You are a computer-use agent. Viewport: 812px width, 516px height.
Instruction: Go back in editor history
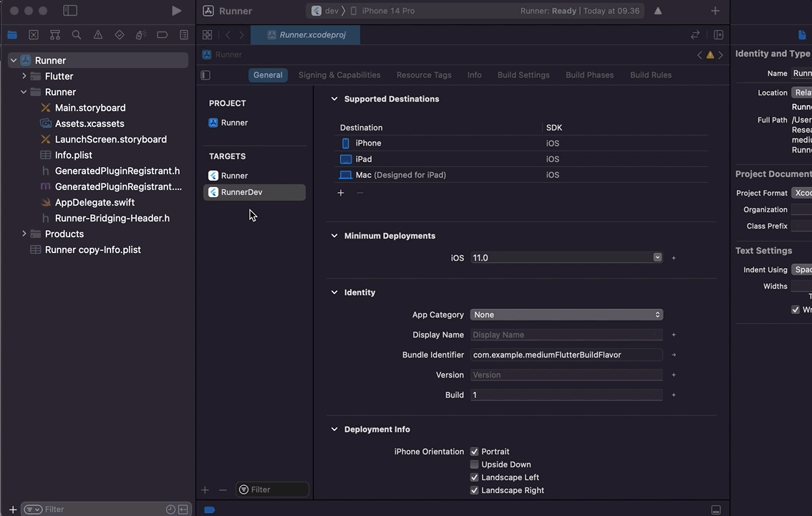[x=228, y=34]
